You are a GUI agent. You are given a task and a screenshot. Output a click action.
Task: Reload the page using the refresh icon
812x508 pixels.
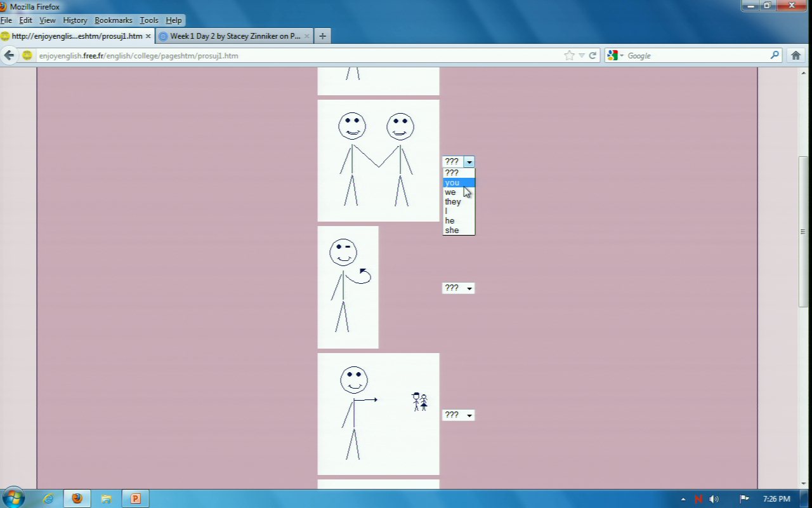[x=593, y=55]
